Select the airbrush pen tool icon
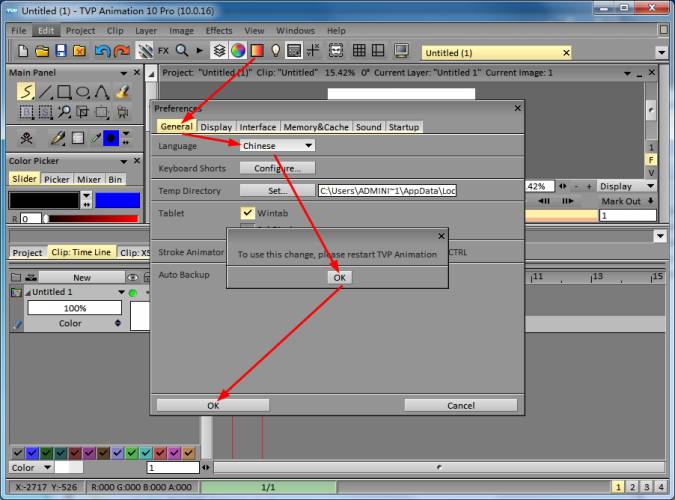This screenshot has height=500, width=675. pyautogui.click(x=57, y=138)
